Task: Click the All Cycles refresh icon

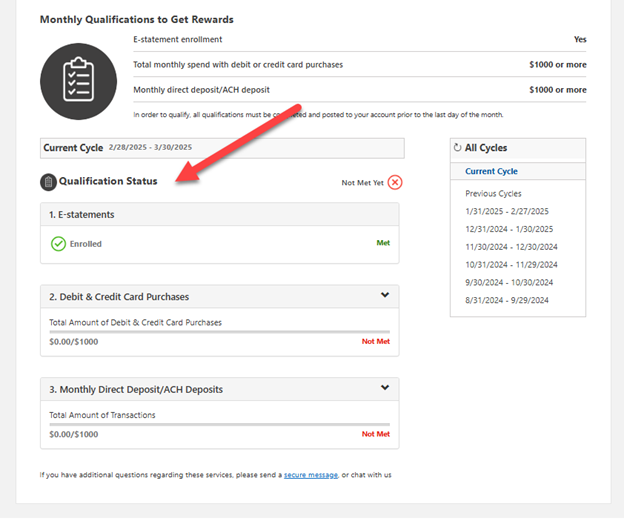Action: click(458, 148)
